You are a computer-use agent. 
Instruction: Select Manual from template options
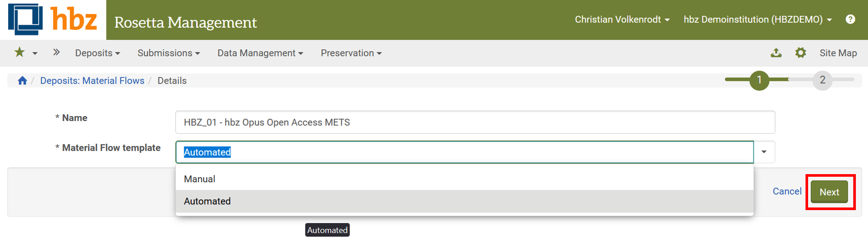click(200, 179)
